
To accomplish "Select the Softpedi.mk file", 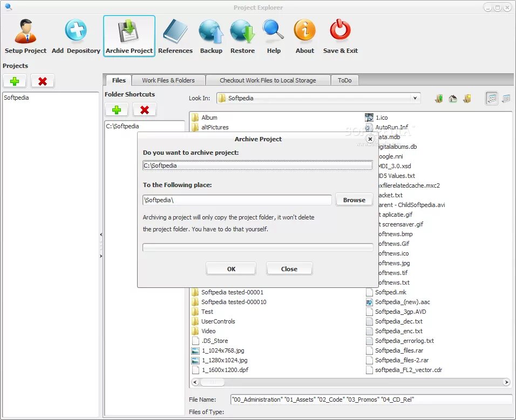I will pos(386,292).
